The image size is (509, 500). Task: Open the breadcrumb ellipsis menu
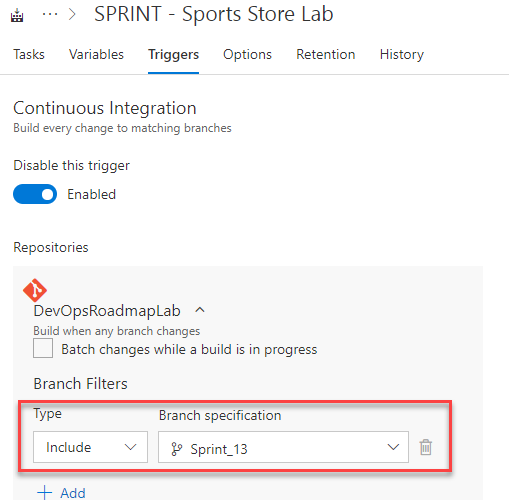coord(50,14)
